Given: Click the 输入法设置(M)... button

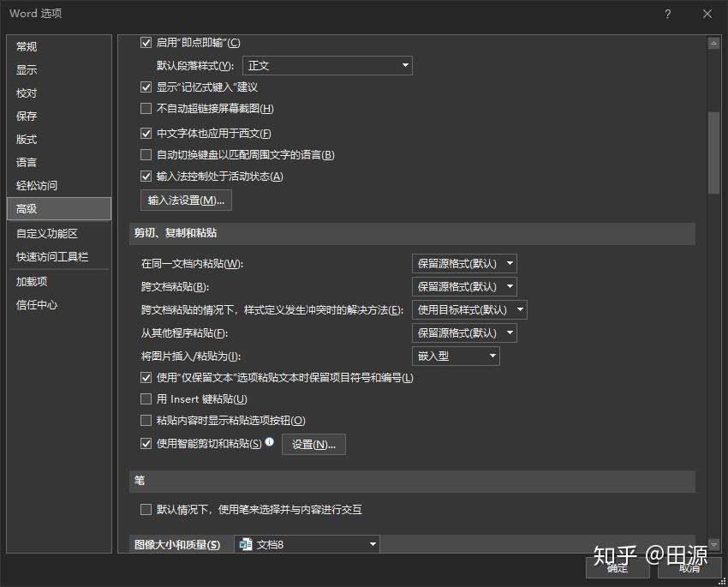Looking at the screenshot, I should [186, 201].
